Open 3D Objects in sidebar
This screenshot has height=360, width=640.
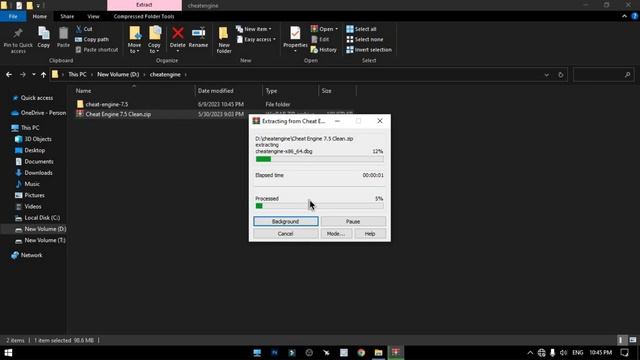[x=38, y=139]
